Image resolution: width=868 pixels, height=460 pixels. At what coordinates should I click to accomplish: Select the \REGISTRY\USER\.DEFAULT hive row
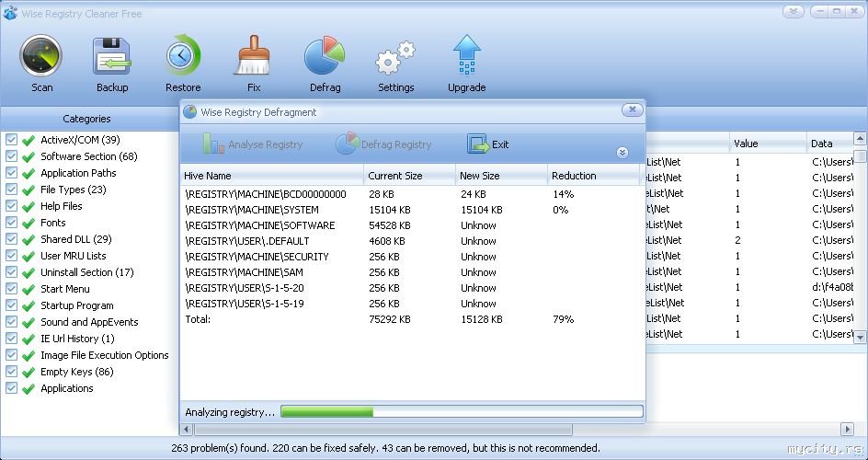(x=412, y=241)
